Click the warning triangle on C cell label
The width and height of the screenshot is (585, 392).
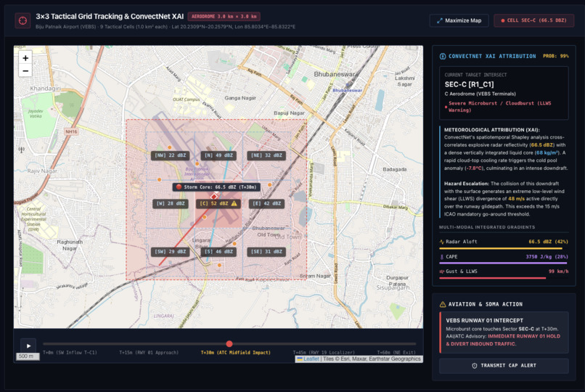tap(234, 204)
